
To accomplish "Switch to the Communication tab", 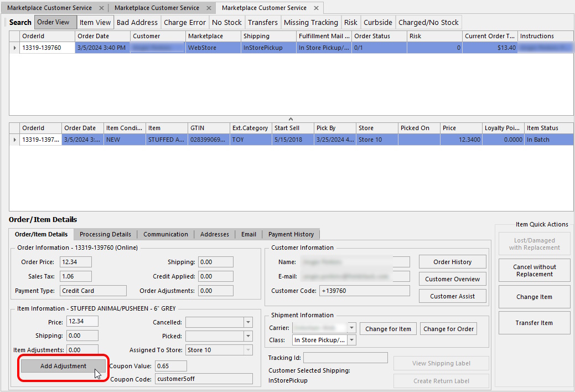I will (166, 234).
